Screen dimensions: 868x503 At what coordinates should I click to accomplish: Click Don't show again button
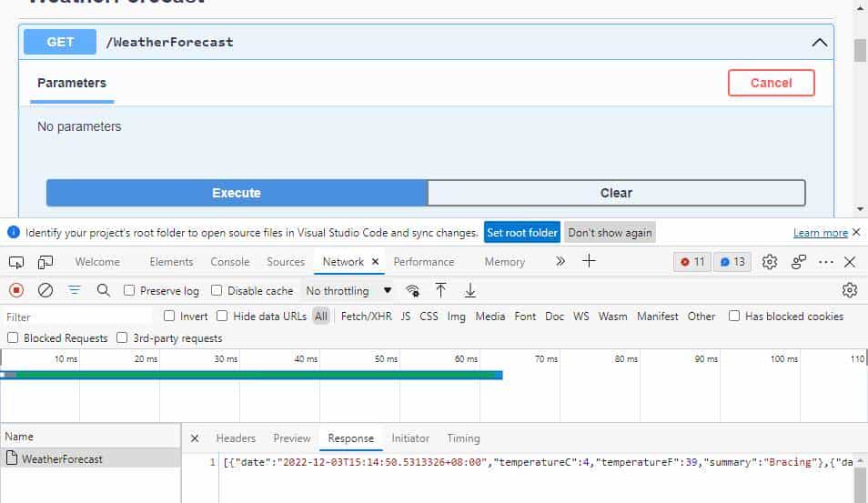pos(610,233)
